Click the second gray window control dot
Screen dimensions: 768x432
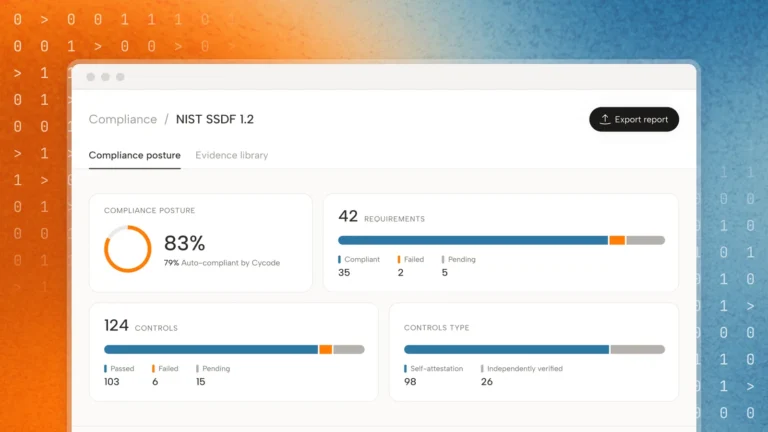point(105,77)
